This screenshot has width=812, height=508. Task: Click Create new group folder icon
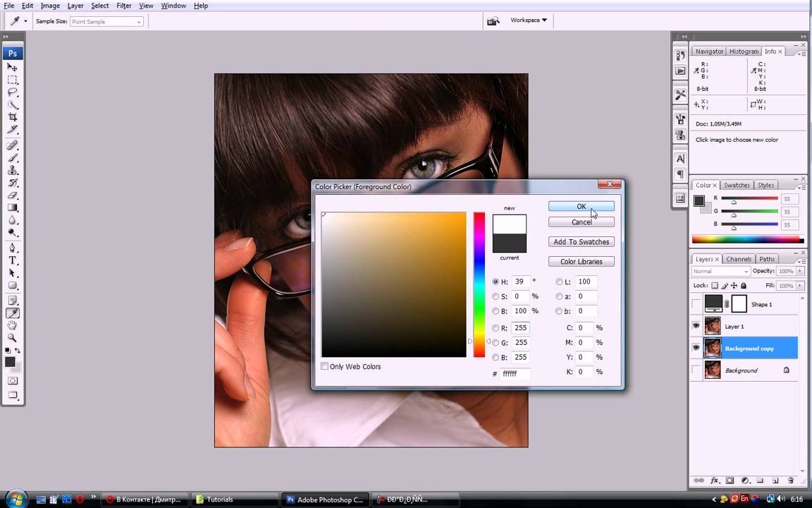(x=761, y=480)
